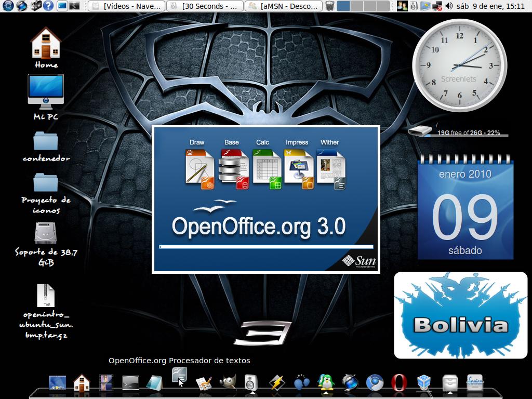Click the Bolivia logo widget
The image size is (532, 399).
click(461, 315)
